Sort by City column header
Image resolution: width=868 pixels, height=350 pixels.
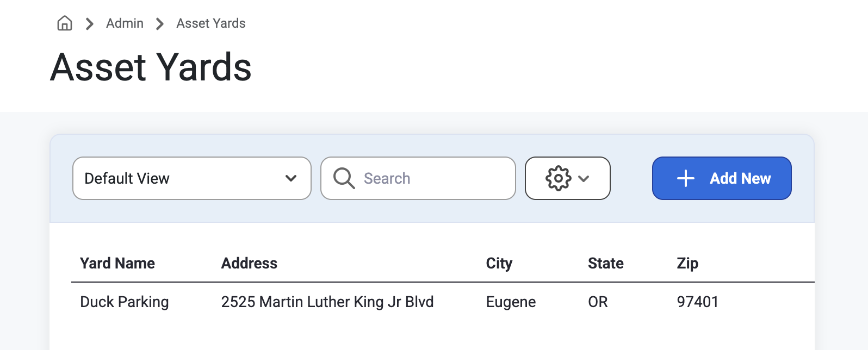click(499, 263)
